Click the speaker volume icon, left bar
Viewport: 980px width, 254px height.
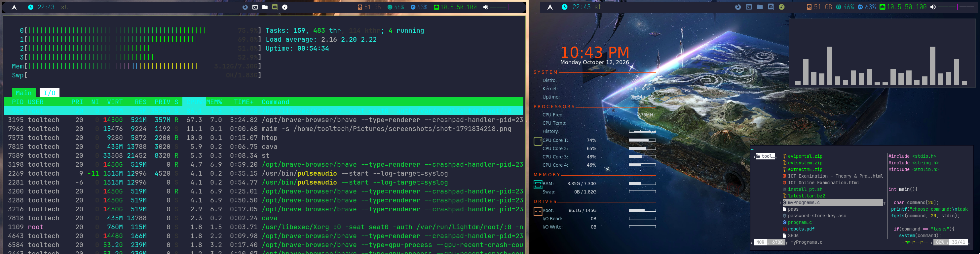click(x=485, y=7)
